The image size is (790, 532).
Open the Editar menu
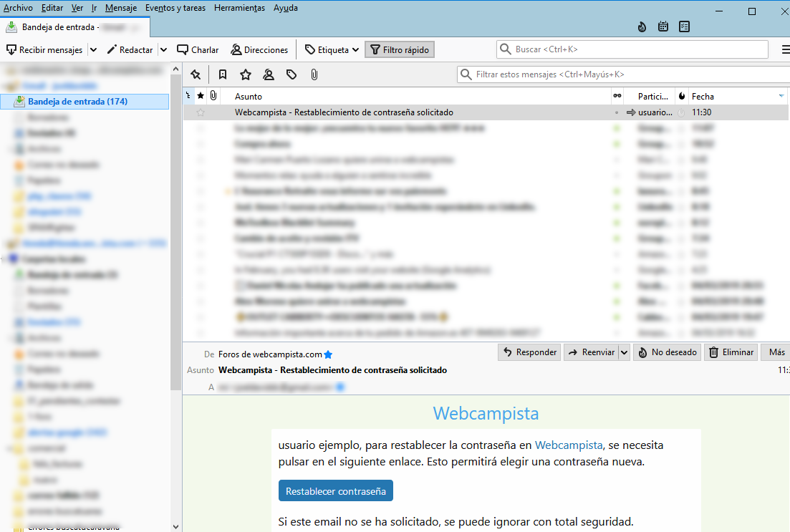52,8
